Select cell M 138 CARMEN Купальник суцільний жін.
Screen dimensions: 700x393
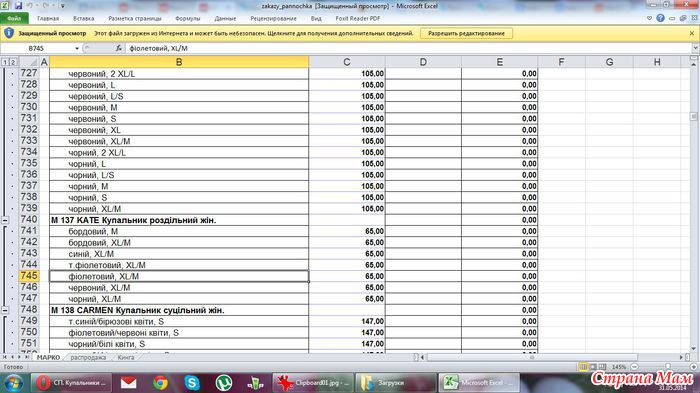coord(179,310)
